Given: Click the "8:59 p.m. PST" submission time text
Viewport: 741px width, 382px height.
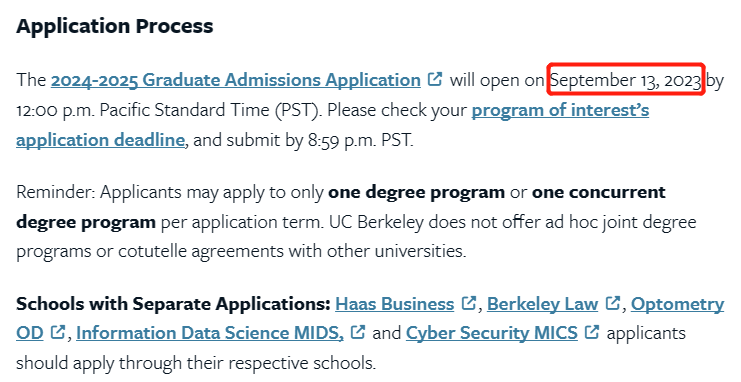Looking at the screenshot, I should click(361, 140).
